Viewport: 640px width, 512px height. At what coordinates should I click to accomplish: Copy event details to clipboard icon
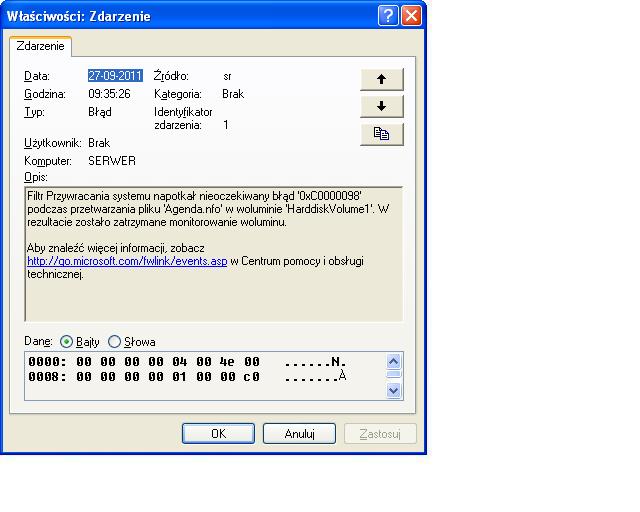click(x=382, y=134)
